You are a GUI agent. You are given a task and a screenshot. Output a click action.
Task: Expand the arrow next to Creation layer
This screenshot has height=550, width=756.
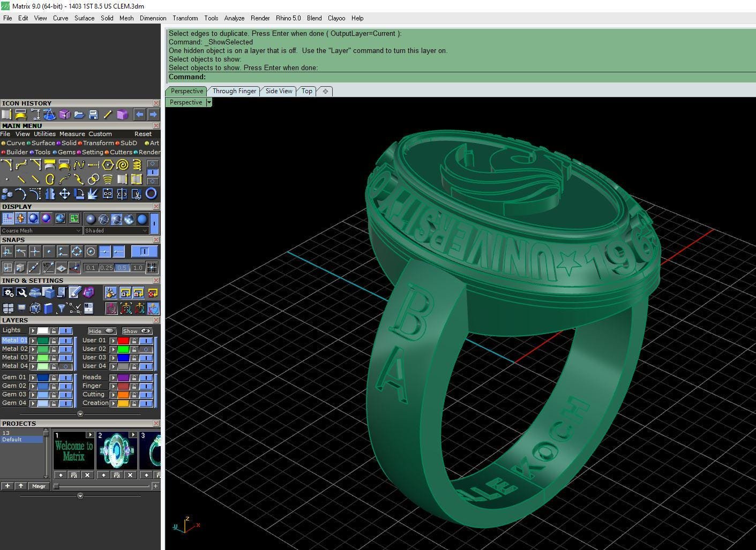tap(113, 403)
